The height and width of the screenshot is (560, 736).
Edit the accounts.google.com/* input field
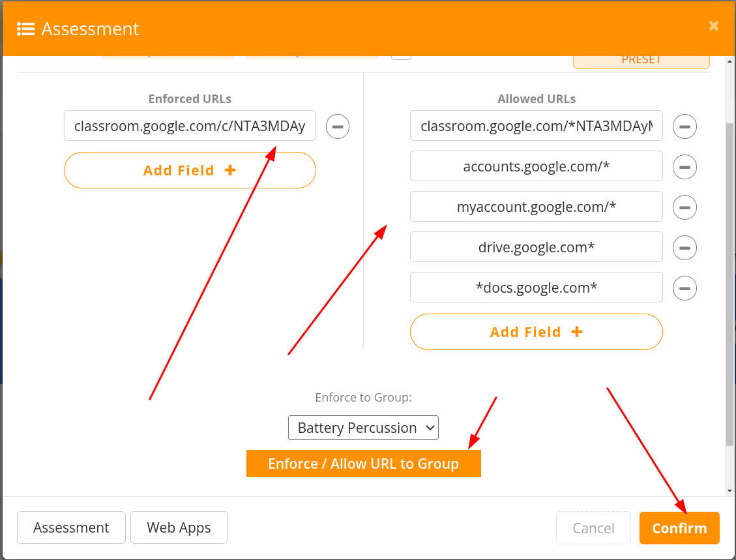point(536,166)
